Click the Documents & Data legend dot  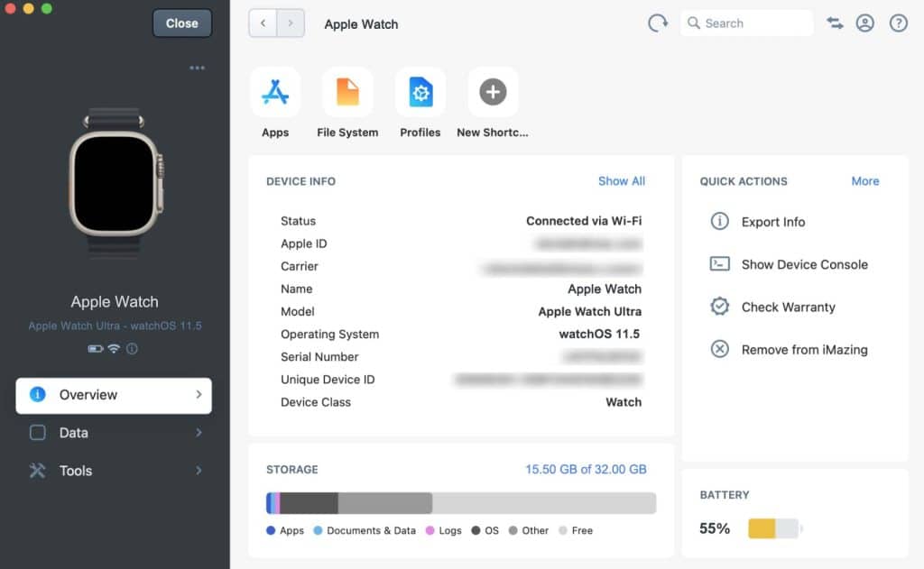(318, 530)
